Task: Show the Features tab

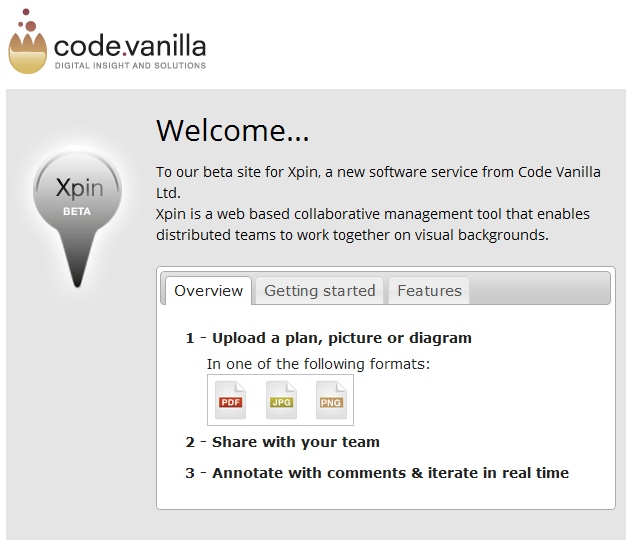Action: (x=429, y=291)
